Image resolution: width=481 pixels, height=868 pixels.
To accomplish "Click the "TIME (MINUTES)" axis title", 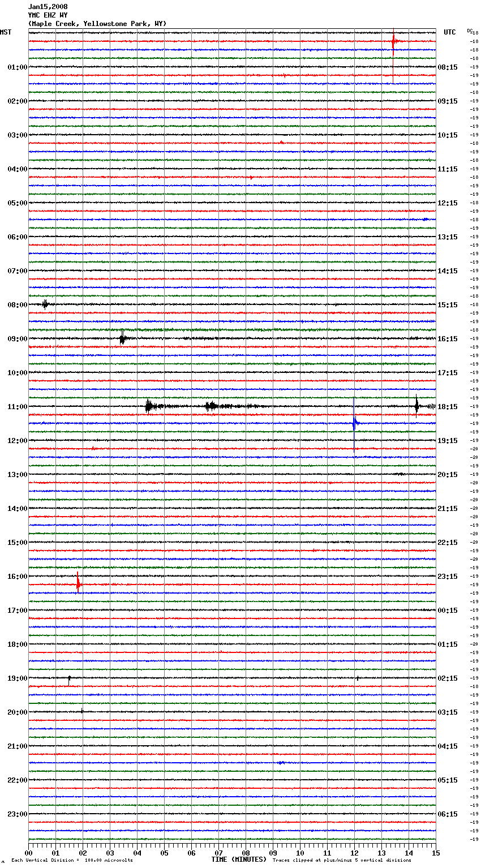I will click(239, 860).
